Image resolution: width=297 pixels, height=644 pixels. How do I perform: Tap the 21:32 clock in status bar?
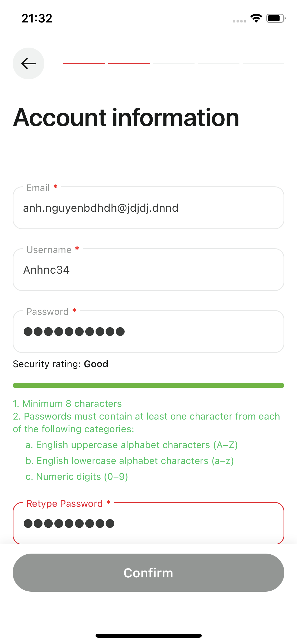coord(37,18)
